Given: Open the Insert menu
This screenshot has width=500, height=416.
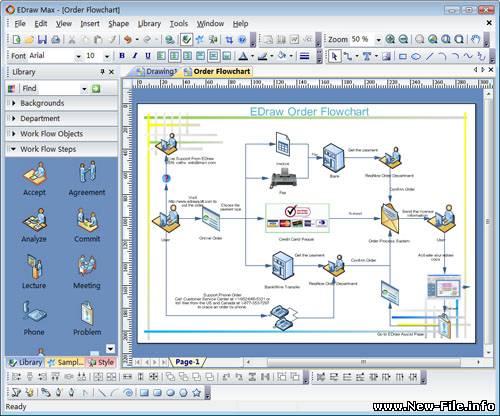Looking at the screenshot, I should point(90,24).
